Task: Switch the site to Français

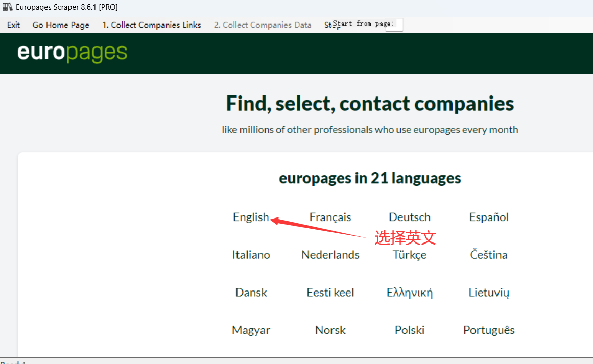Action: click(x=330, y=217)
